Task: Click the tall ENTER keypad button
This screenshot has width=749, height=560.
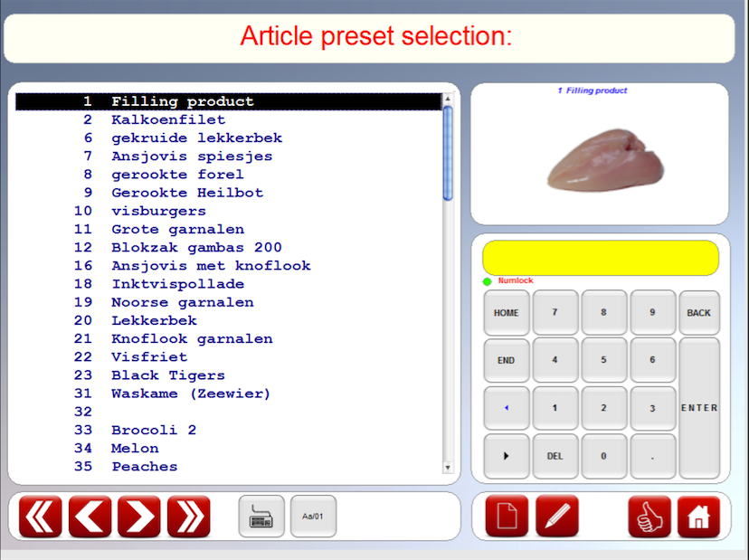Action: pos(699,408)
